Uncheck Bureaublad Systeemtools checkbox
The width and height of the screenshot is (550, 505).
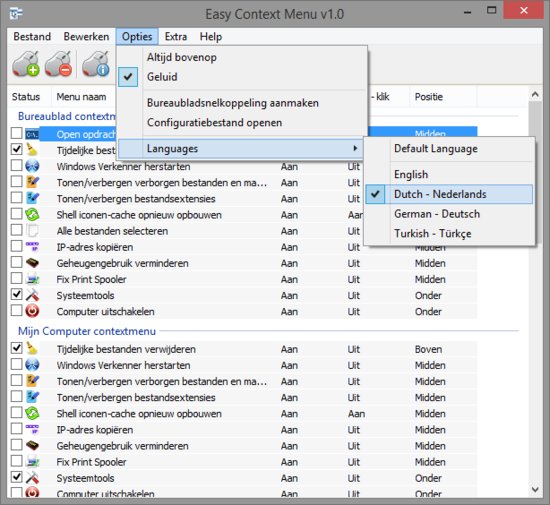(16, 295)
